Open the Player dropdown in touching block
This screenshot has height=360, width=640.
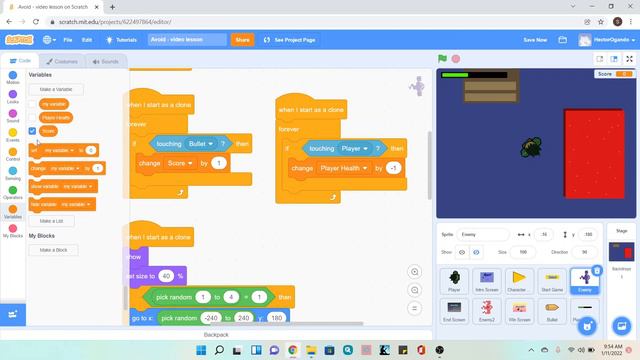click(x=355, y=149)
